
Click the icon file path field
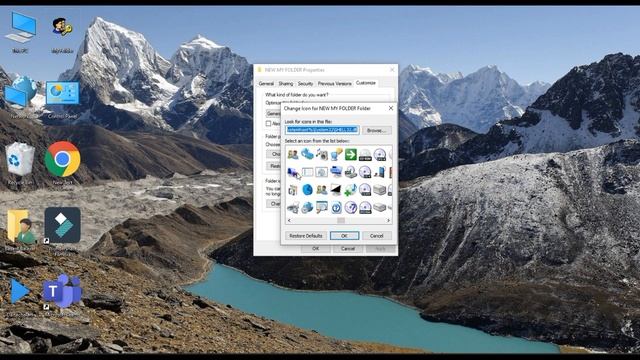point(322,130)
